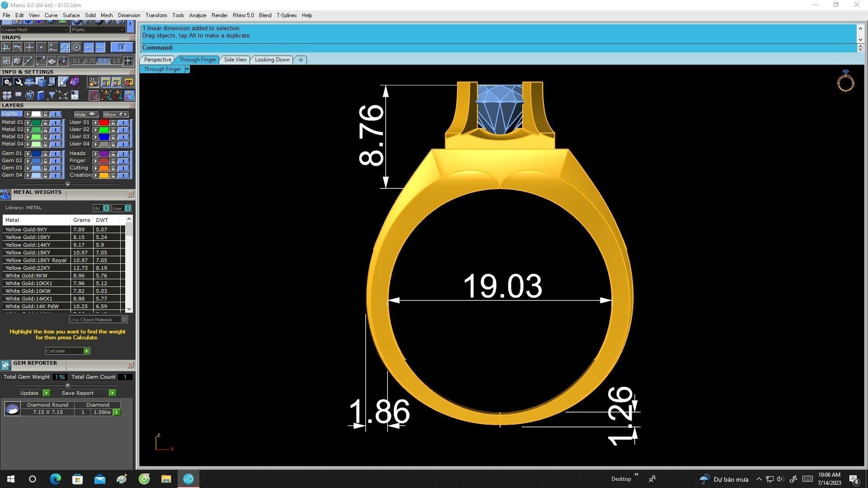
Task: Close the Snaps panel
Action: 132,38
